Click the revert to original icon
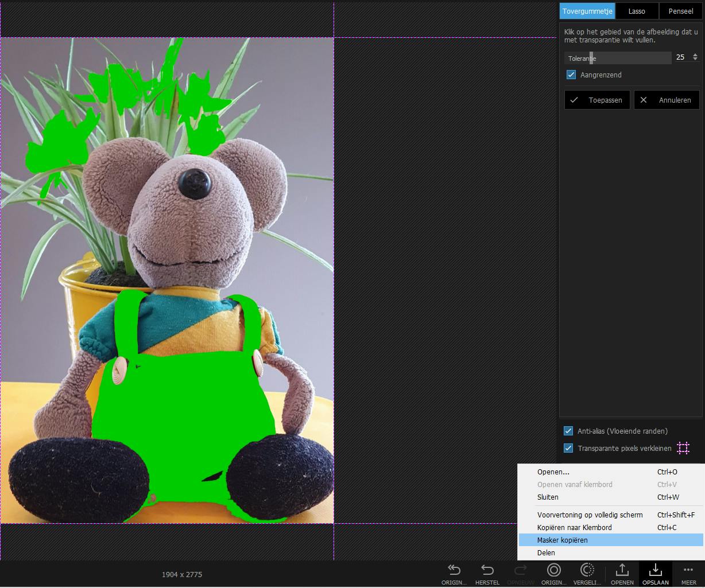The height and width of the screenshot is (588, 705). tap(454, 570)
